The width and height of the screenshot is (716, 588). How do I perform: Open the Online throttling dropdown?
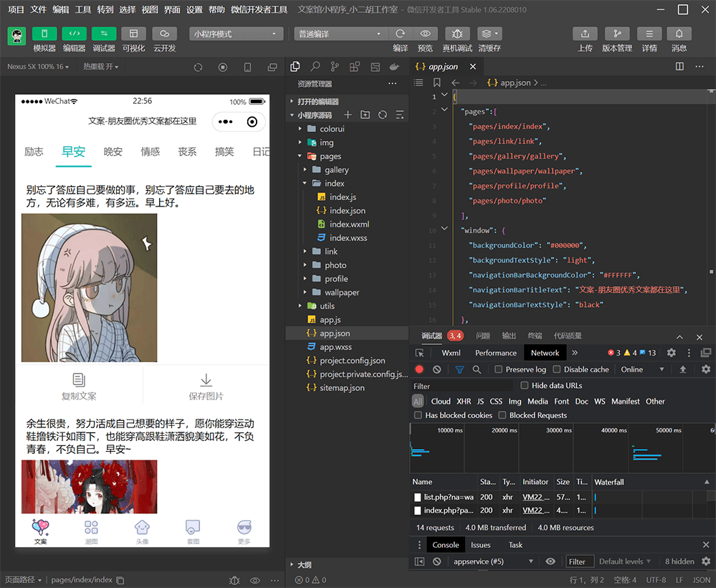(642, 369)
